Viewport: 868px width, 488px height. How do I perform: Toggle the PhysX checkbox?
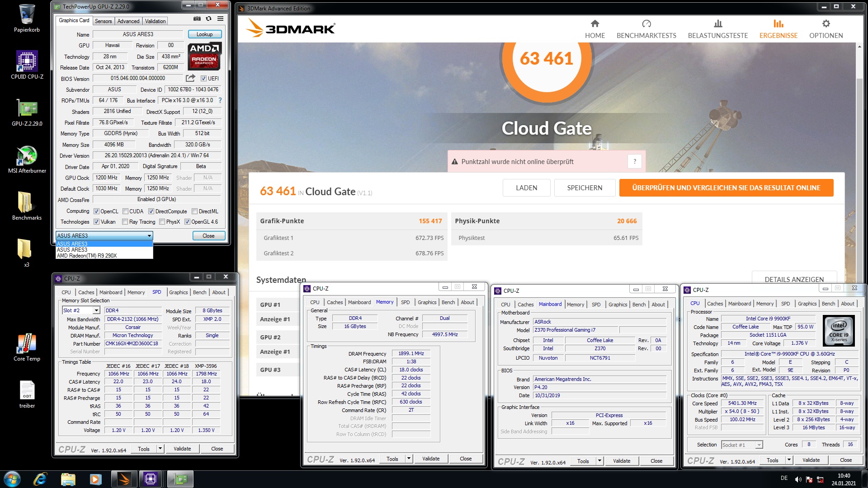click(162, 222)
